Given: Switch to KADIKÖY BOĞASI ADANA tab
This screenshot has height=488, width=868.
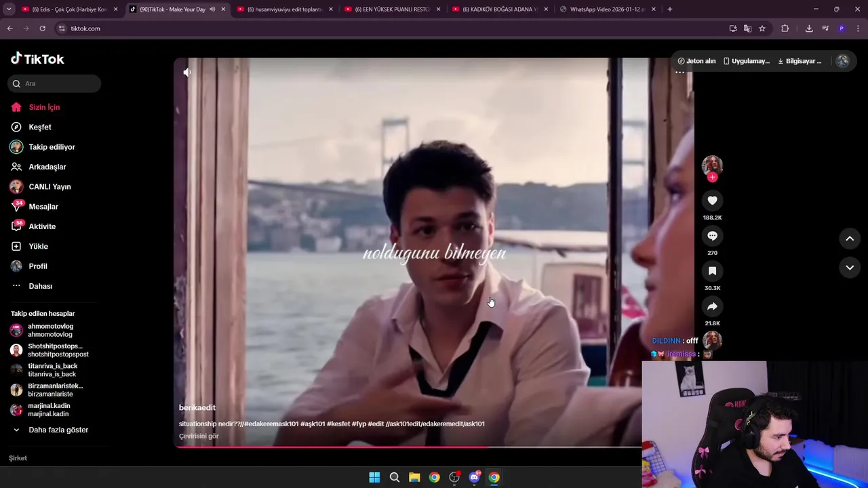Looking at the screenshot, I should click(500, 9).
